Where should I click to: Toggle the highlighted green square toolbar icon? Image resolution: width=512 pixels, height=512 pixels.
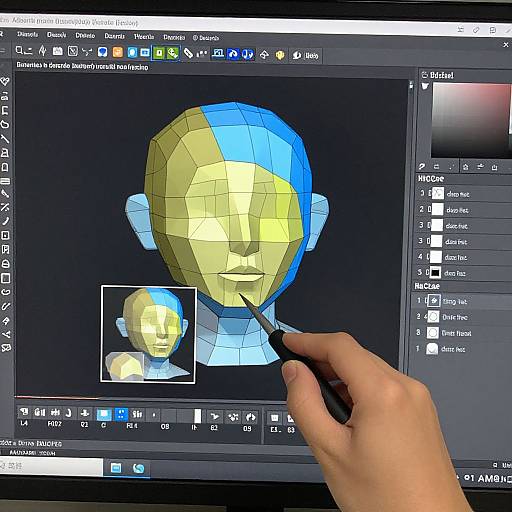[159, 53]
